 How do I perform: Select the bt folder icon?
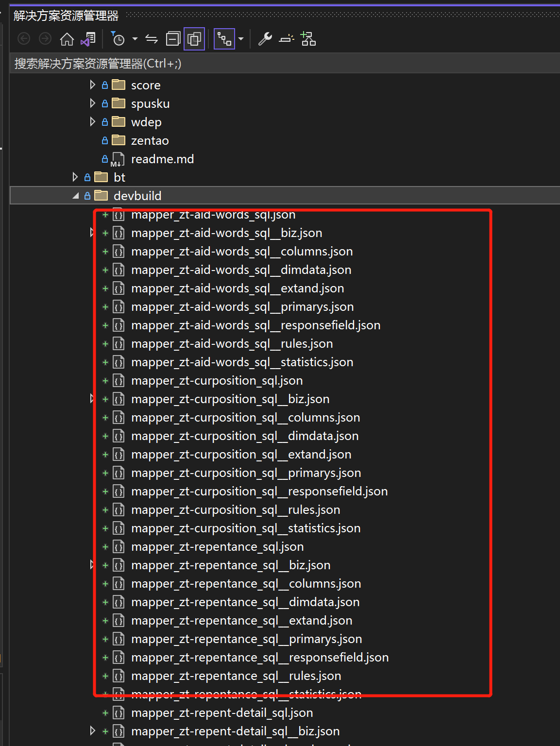101,177
